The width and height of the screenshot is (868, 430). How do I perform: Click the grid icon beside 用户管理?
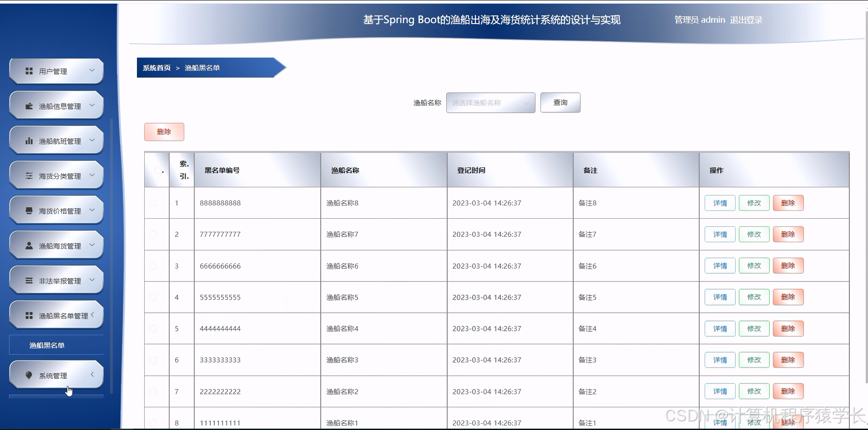(x=29, y=71)
